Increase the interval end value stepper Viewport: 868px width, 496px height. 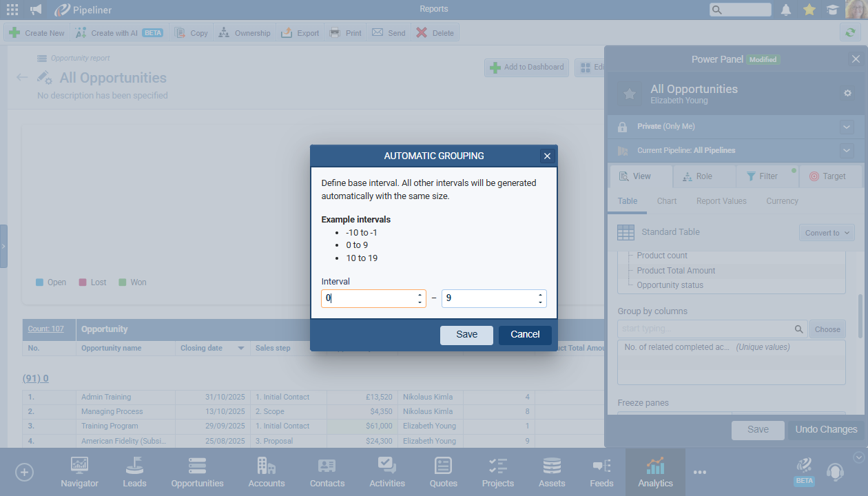[x=541, y=295]
